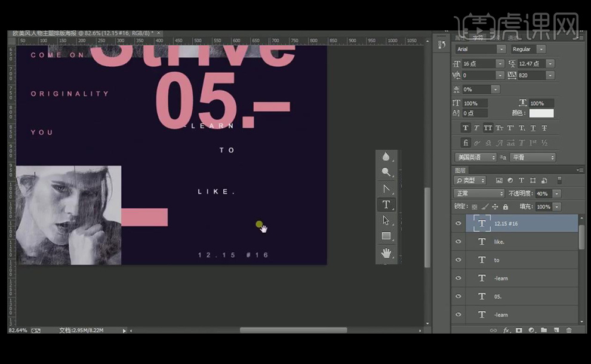
Task: Lock all with padlock icon
Action: pyautogui.click(x=506, y=206)
